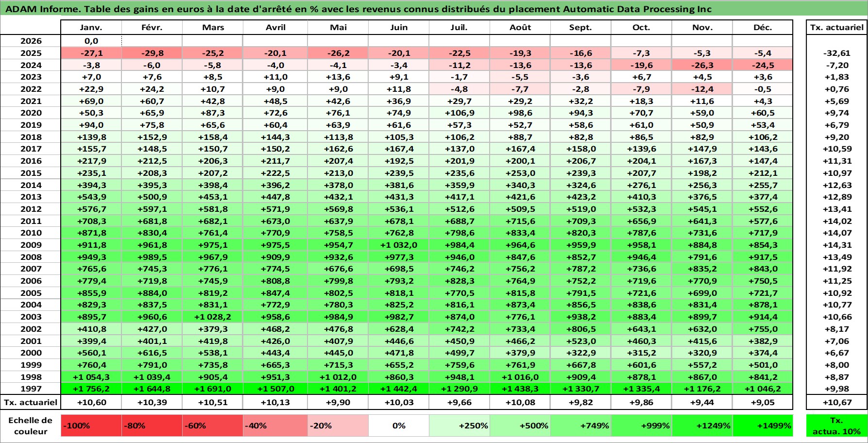Click the cell with value +543,9
868x443 pixels.
pyautogui.click(x=91, y=197)
